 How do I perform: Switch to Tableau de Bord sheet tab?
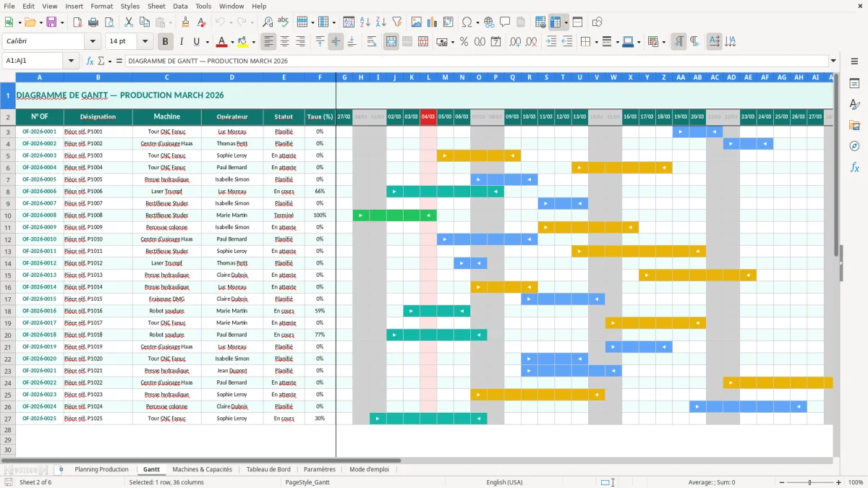[x=268, y=469]
